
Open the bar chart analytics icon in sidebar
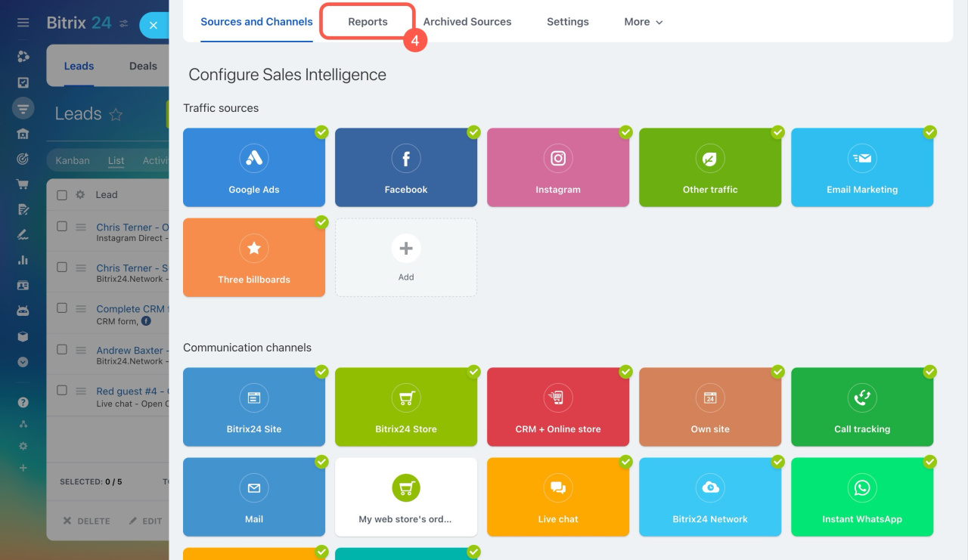[23, 260]
